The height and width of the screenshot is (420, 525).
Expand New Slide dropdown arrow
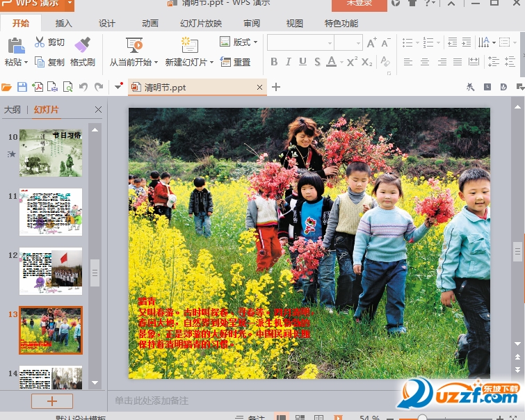click(x=211, y=63)
